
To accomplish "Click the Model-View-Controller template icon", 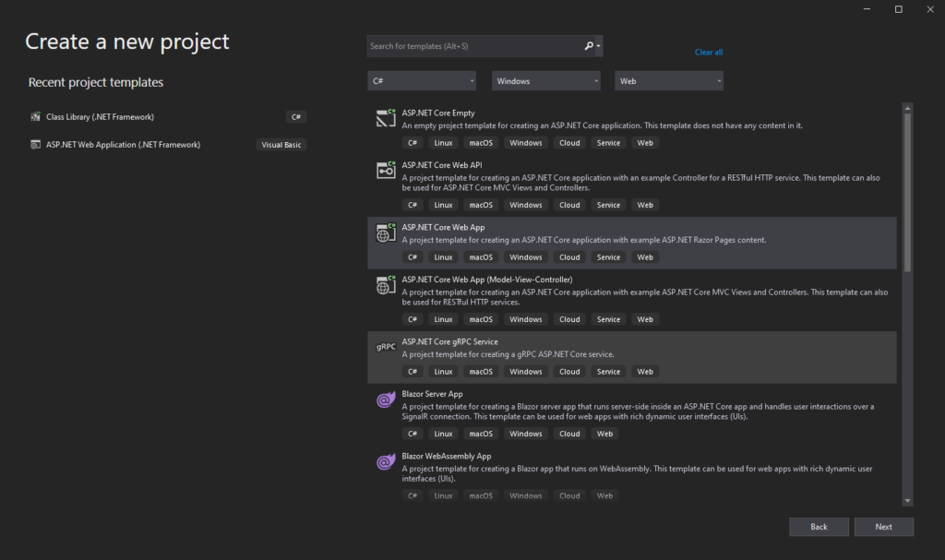I will 386,284.
